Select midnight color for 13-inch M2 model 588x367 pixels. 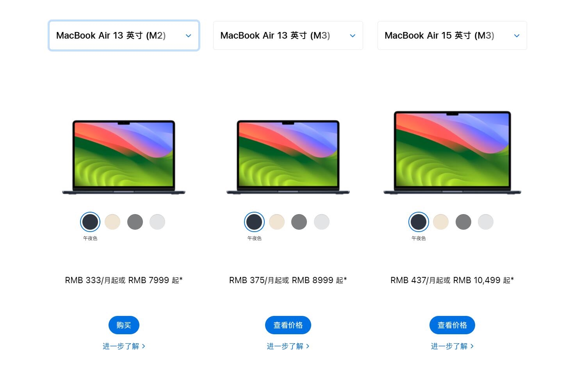tap(90, 222)
